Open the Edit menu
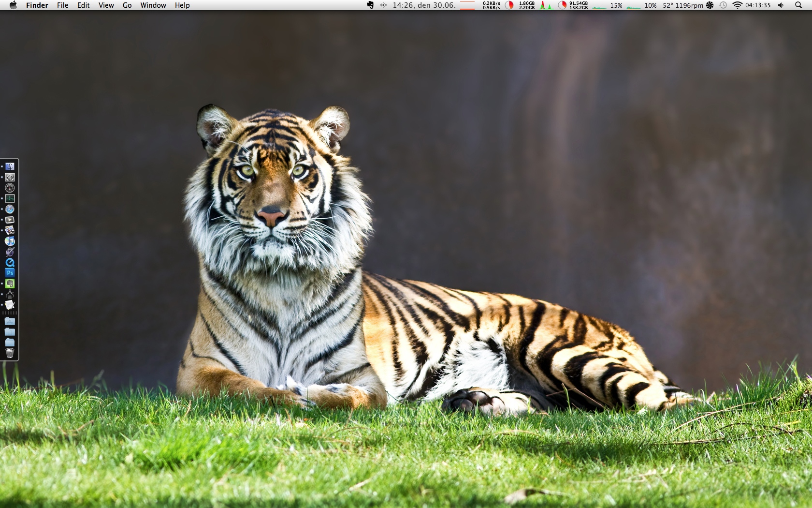The image size is (812, 508). (x=84, y=5)
